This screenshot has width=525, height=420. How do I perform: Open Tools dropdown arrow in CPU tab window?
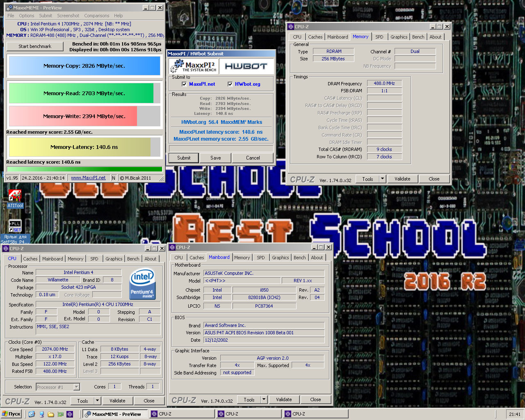tap(97, 401)
